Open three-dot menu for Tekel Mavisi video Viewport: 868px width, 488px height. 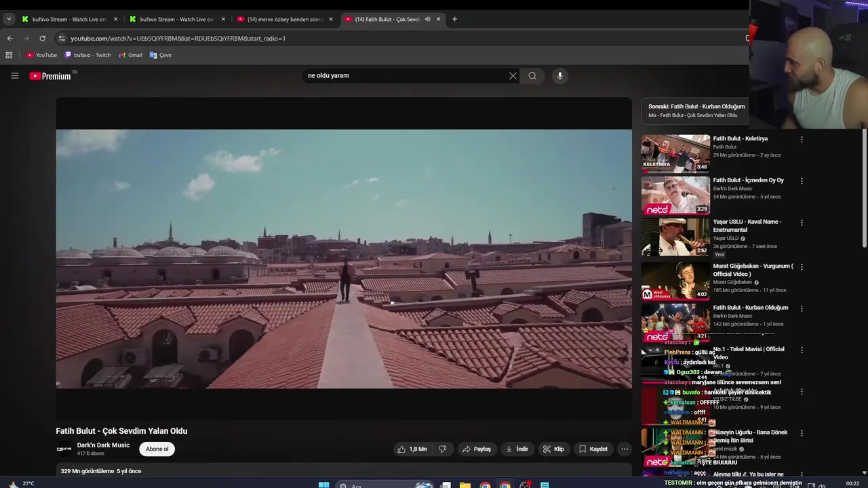pyautogui.click(x=802, y=350)
